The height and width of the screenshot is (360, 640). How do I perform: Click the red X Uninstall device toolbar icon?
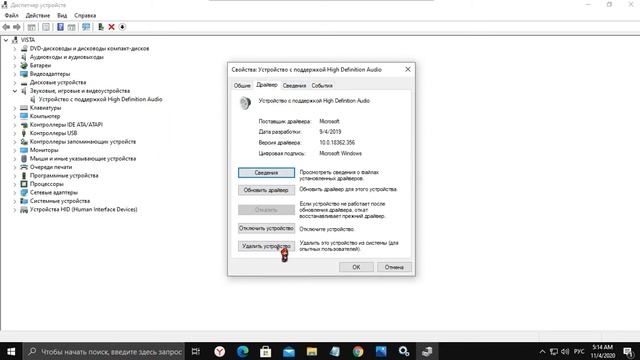tap(111, 27)
